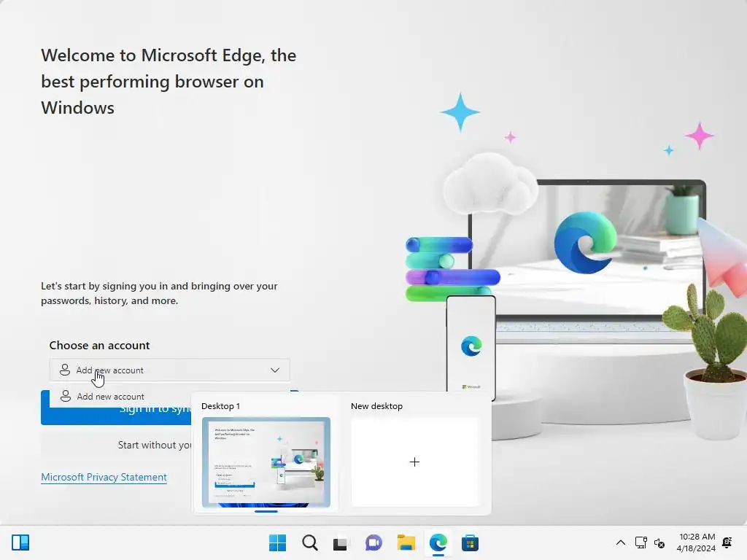This screenshot has width=747, height=560.
Task: Open the Microsoft Privacy Statement link
Action: (x=104, y=477)
